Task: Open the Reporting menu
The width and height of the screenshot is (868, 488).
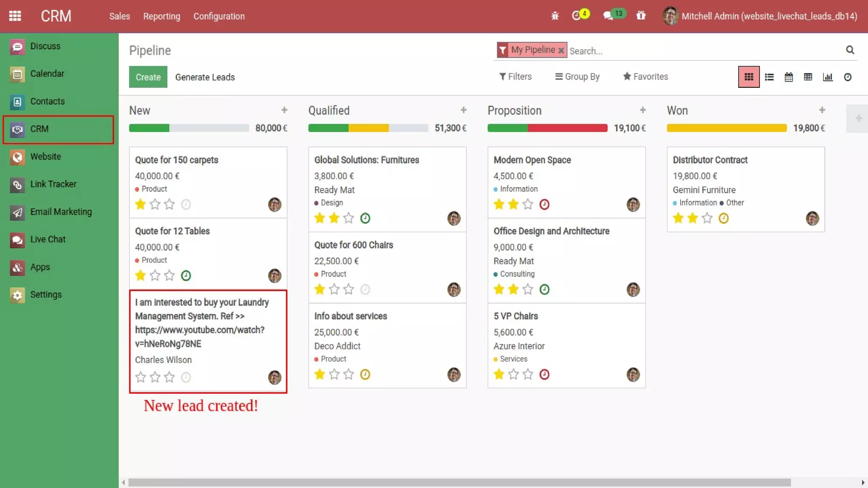Action: (161, 16)
